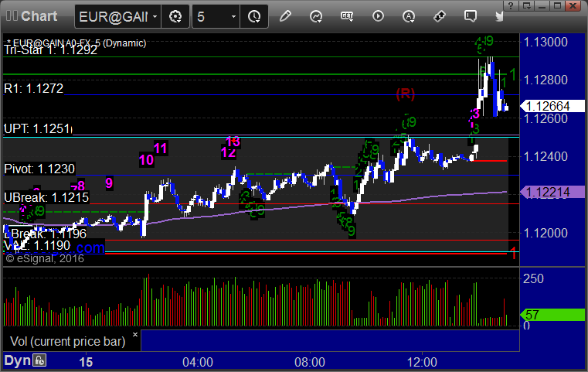The width and height of the screenshot is (588, 372).
Task: Open the time template clock icon
Action: 254,16
